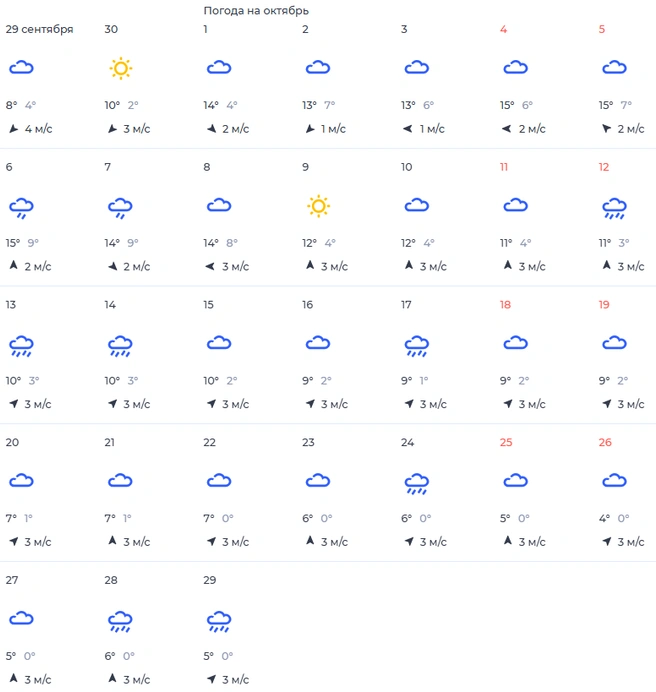Viewport: 656px width, 692px height.
Task: Open the cloudy icon for October 1
Action: (219, 68)
